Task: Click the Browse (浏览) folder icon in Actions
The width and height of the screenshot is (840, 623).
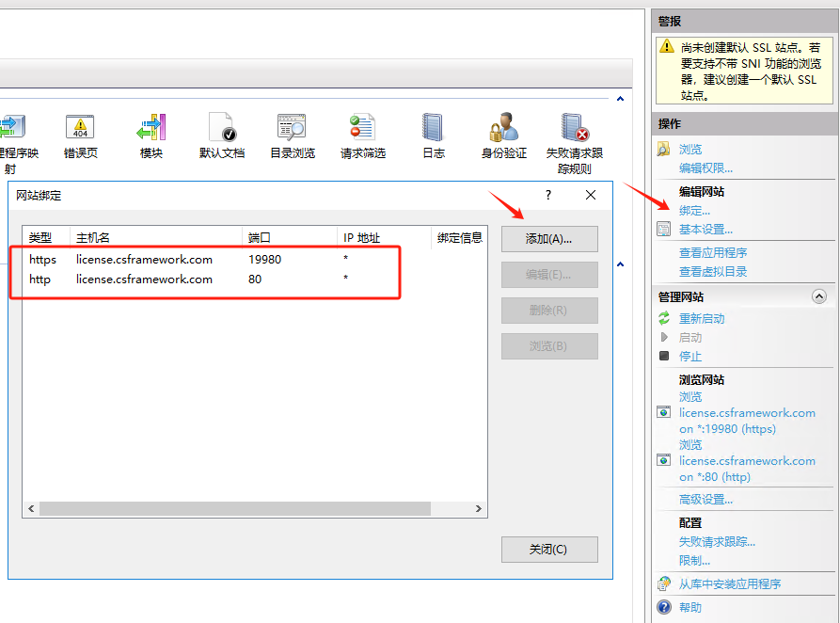Action: pyautogui.click(x=664, y=149)
